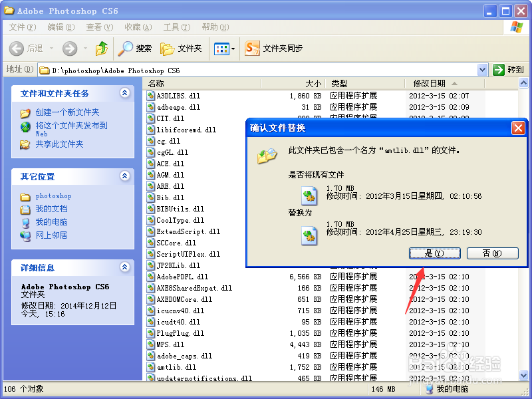Open the photoshop folder under 其它位置

point(53,196)
